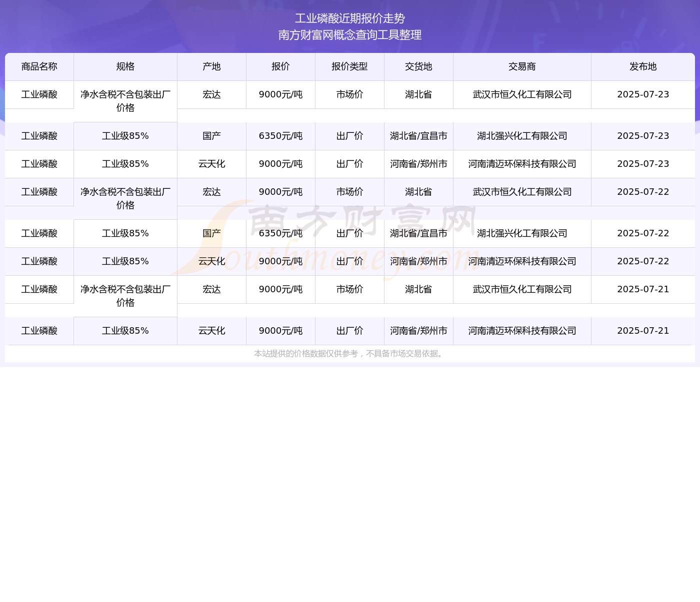
Task: Click the 报价类型 column header
Action: pyautogui.click(x=350, y=66)
